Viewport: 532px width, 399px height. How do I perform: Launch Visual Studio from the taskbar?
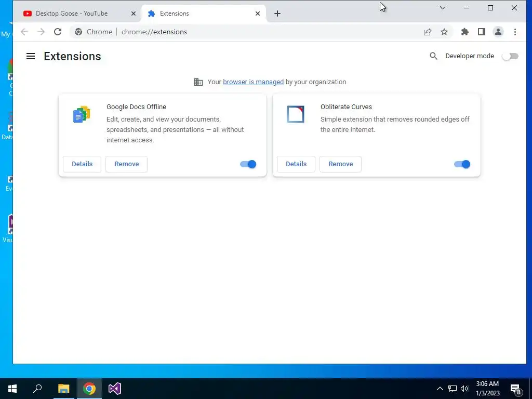point(115,389)
